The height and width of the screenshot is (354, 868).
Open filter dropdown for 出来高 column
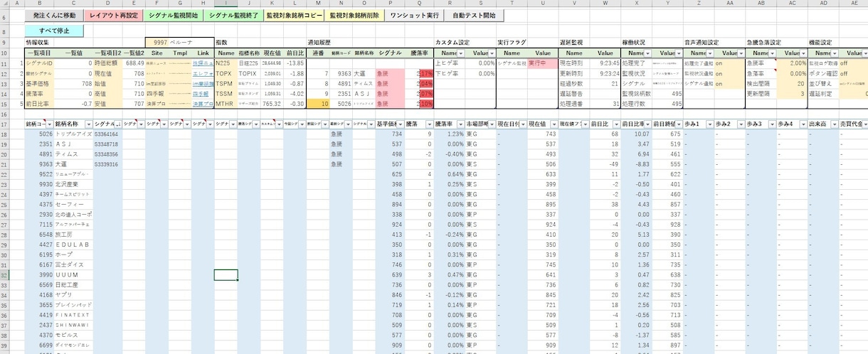point(834,124)
